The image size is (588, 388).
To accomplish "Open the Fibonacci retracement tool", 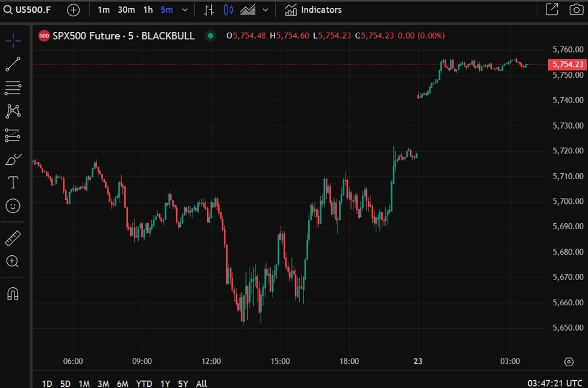I will 13,87.
